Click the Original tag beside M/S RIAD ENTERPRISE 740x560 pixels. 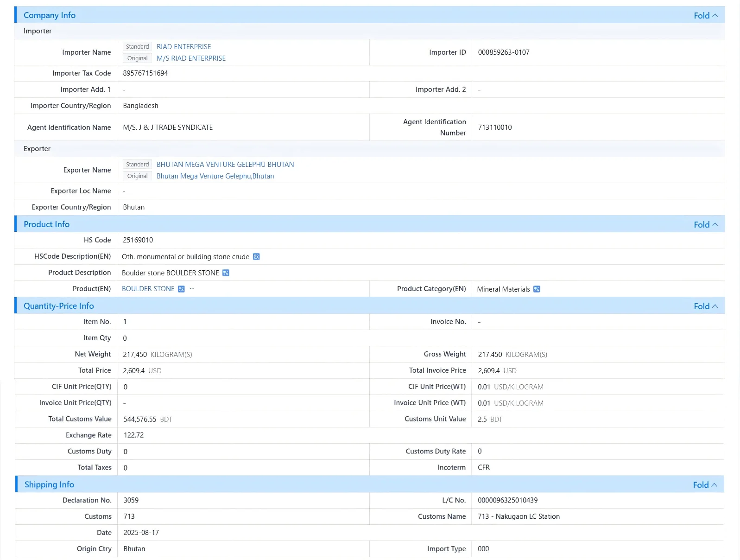point(137,58)
